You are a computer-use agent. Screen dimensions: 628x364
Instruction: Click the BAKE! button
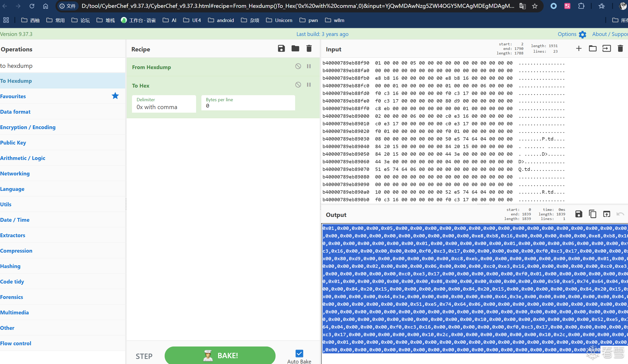click(220, 355)
